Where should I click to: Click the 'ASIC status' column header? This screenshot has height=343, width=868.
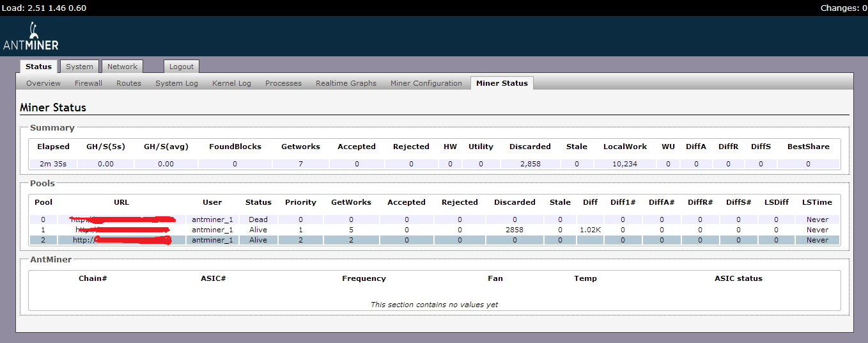tap(738, 278)
